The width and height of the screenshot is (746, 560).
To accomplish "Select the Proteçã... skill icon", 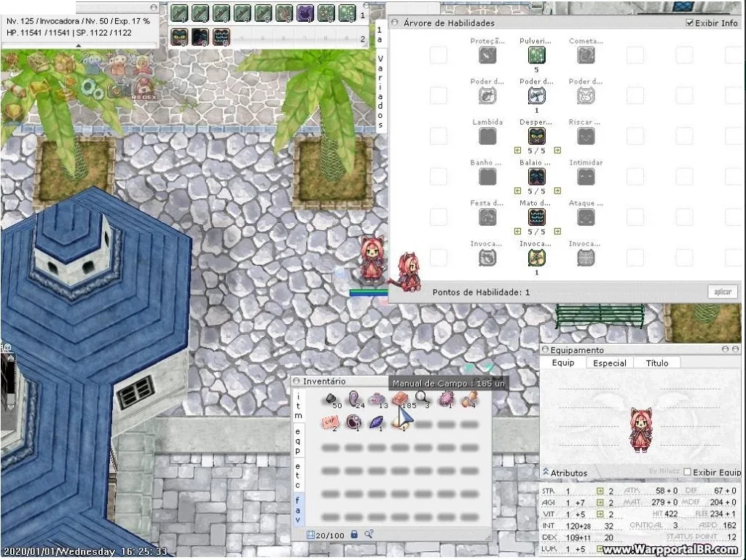I will pyautogui.click(x=487, y=55).
